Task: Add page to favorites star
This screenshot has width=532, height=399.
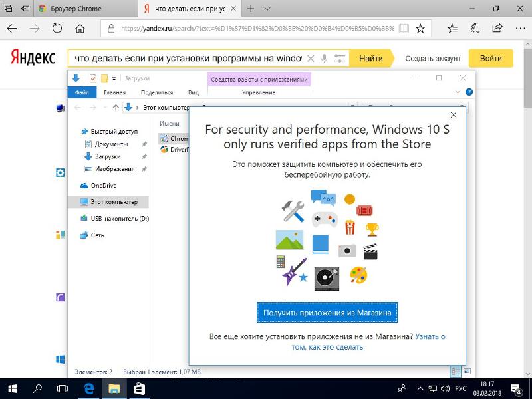Action: [x=420, y=29]
